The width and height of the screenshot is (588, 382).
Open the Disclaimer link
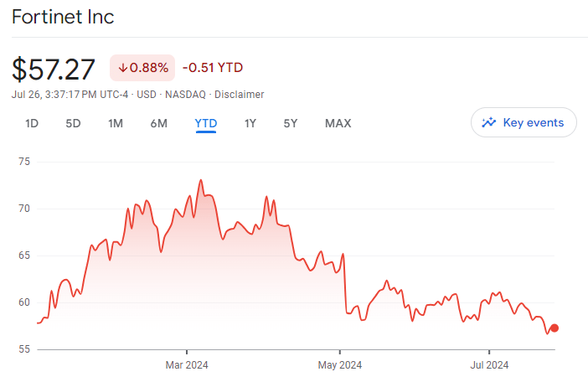tap(242, 95)
